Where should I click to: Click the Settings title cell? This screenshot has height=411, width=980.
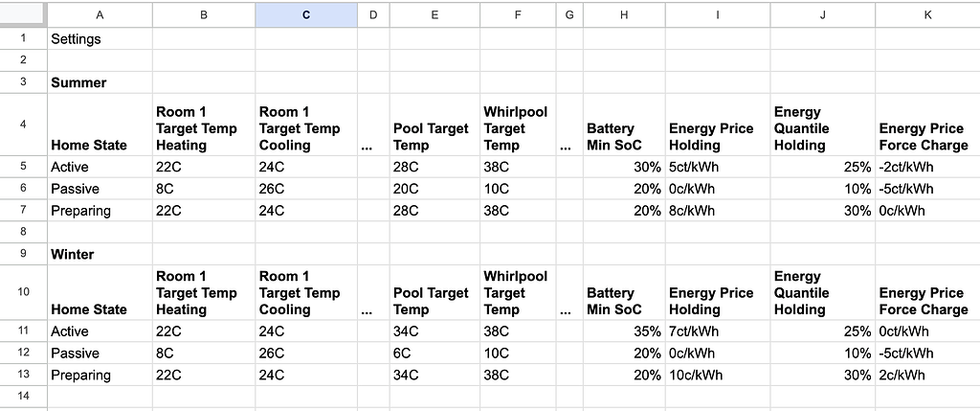point(77,39)
